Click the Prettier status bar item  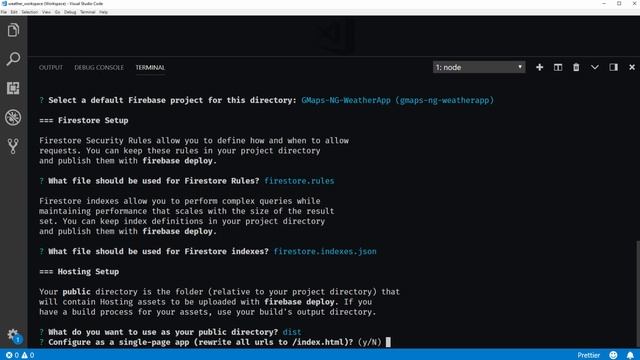pyautogui.click(x=589, y=355)
